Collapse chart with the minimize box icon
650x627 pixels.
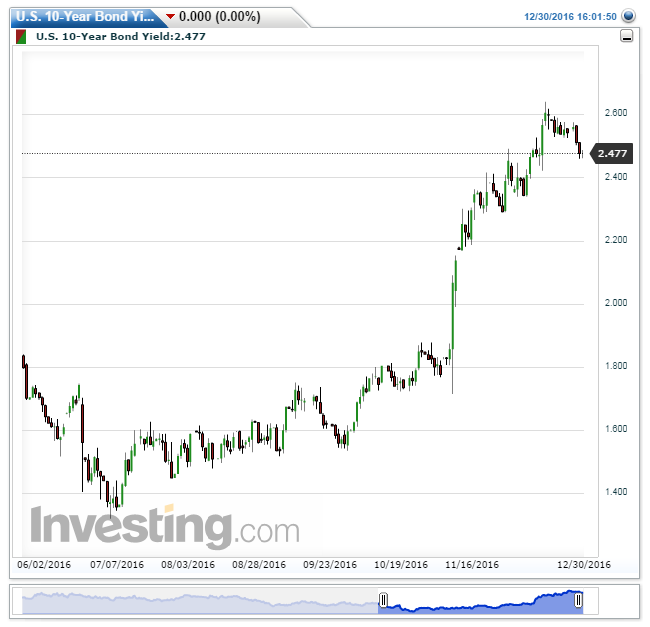(x=626, y=36)
